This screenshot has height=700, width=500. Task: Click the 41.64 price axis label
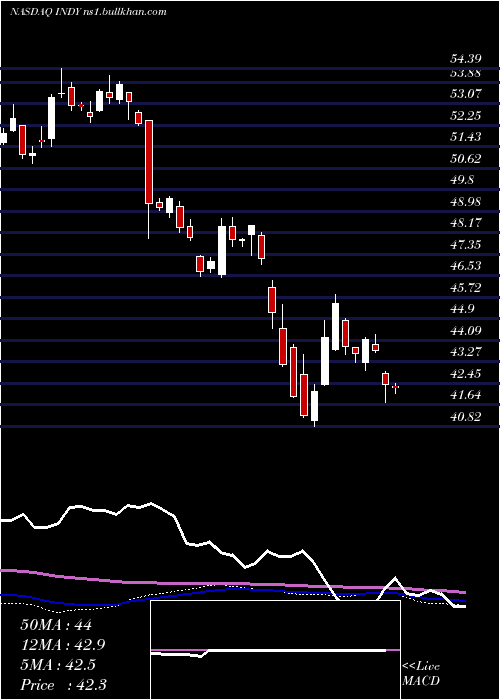pos(465,395)
